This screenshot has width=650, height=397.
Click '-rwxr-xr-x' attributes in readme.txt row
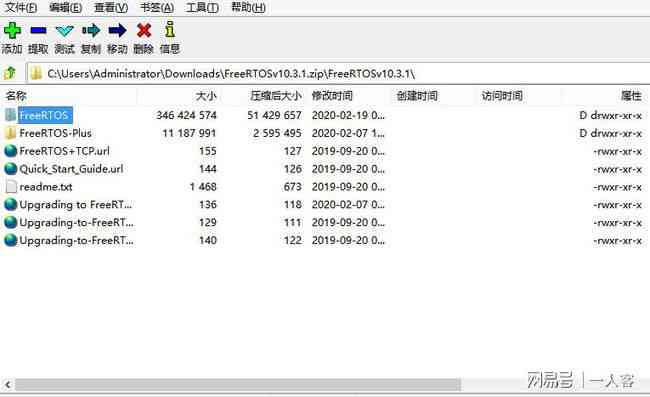point(618,187)
